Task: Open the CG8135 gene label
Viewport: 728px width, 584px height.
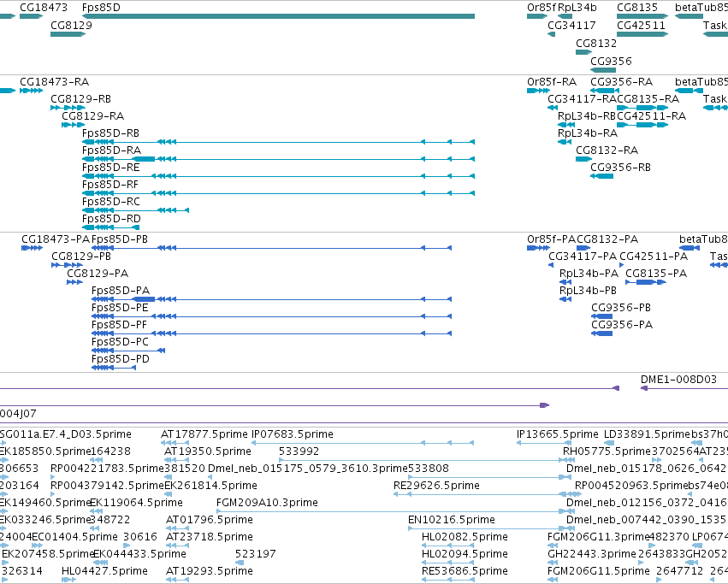Action: (637, 8)
